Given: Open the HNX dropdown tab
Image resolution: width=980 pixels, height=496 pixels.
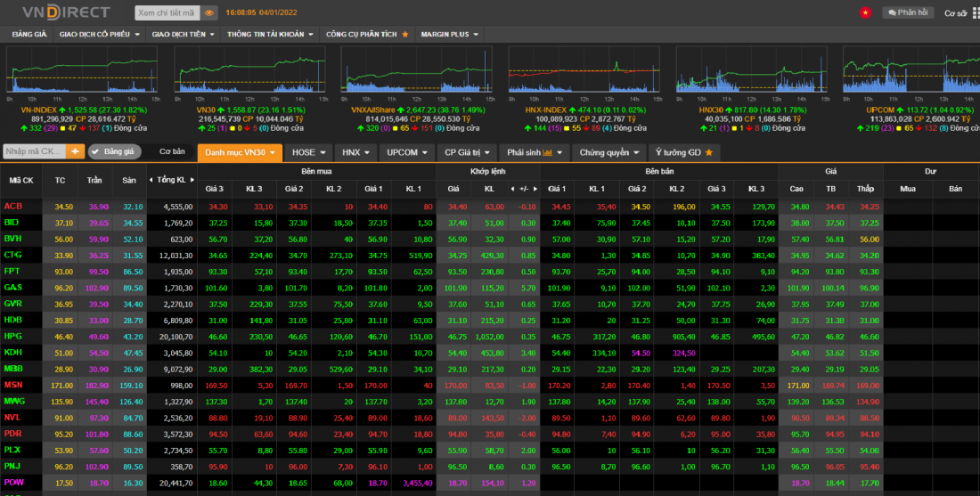Looking at the screenshot, I should coord(355,152).
